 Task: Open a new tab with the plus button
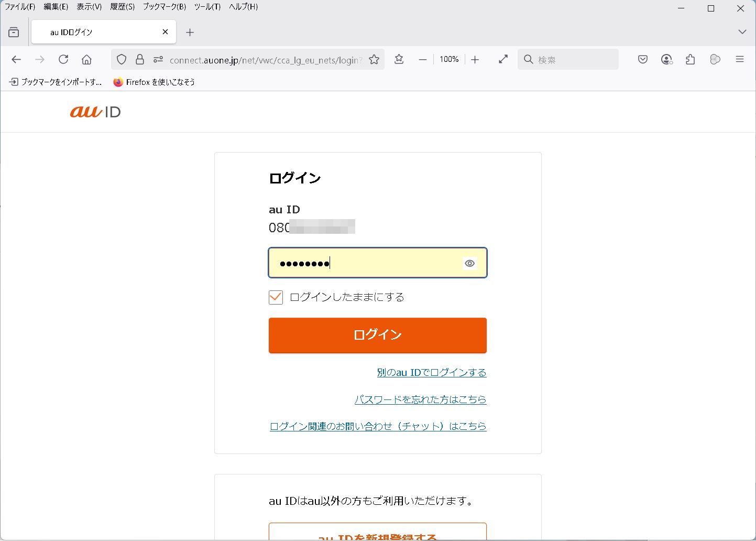pos(190,33)
